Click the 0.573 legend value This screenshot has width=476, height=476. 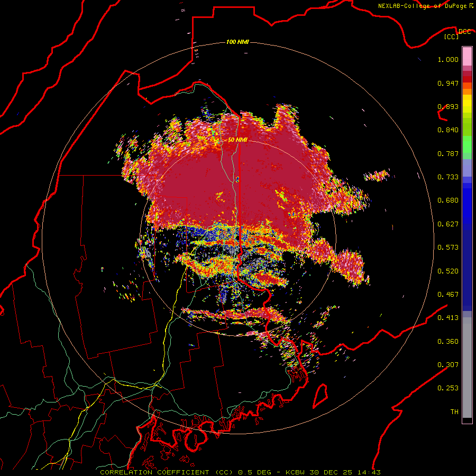(448, 248)
